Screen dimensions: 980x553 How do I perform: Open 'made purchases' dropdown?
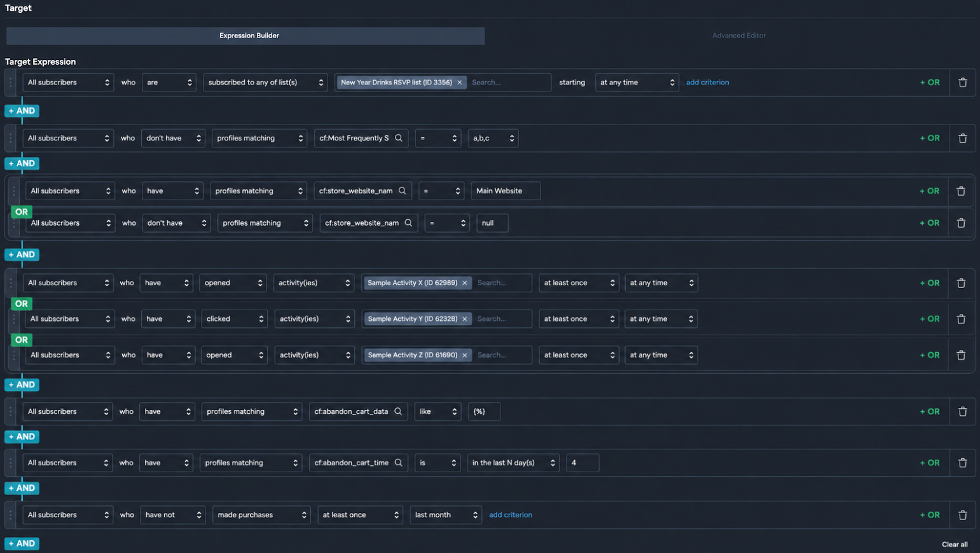pyautogui.click(x=261, y=515)
